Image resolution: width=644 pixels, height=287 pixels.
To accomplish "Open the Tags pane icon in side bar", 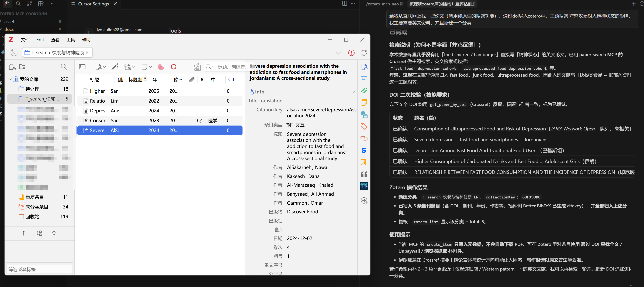I will 364,126.
